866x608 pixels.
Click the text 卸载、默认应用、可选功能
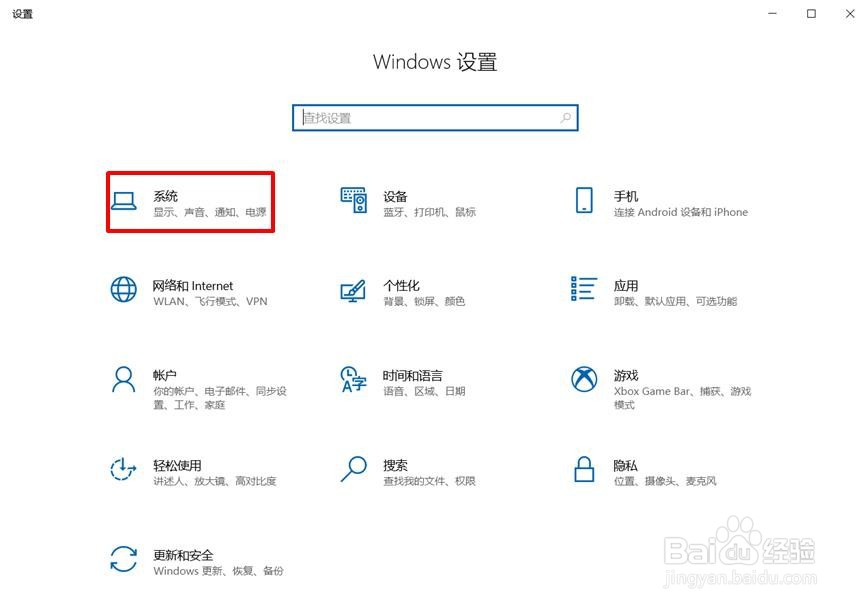tap(675, 302)
